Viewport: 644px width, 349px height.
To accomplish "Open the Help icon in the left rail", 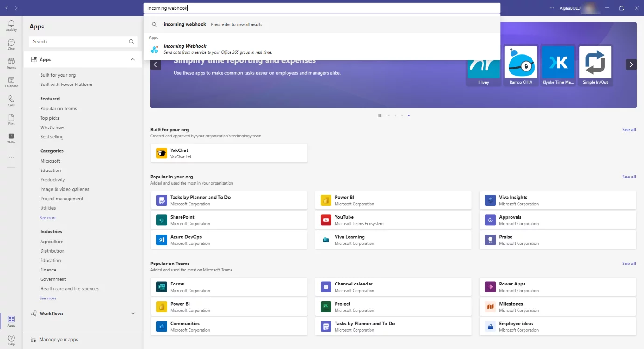I will point(11,340).
